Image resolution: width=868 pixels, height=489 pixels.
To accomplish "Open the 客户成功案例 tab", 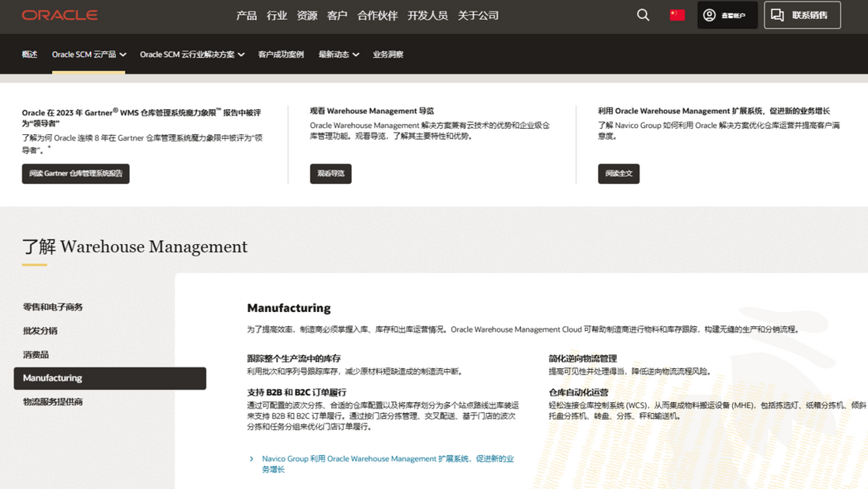I will (x=281, y=55).
